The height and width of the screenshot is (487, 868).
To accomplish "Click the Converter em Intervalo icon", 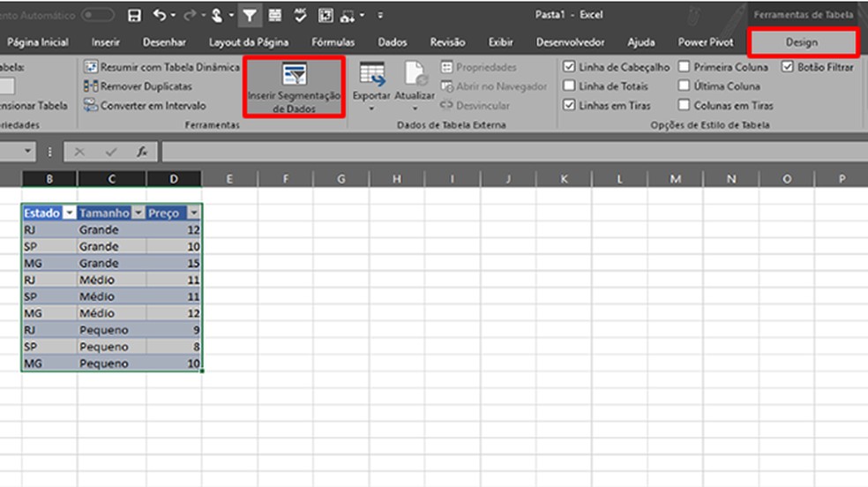I will click(91, 105).
